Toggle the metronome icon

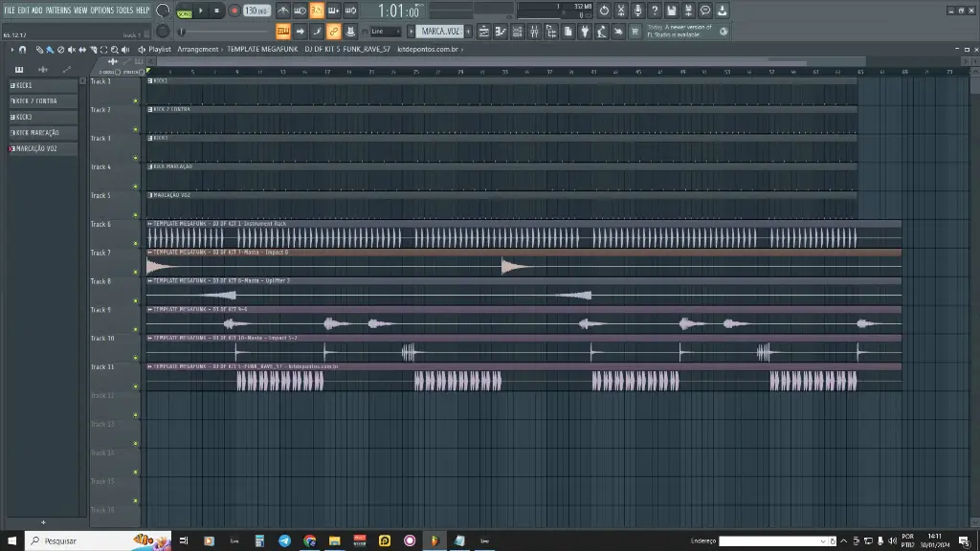point(282,11)
